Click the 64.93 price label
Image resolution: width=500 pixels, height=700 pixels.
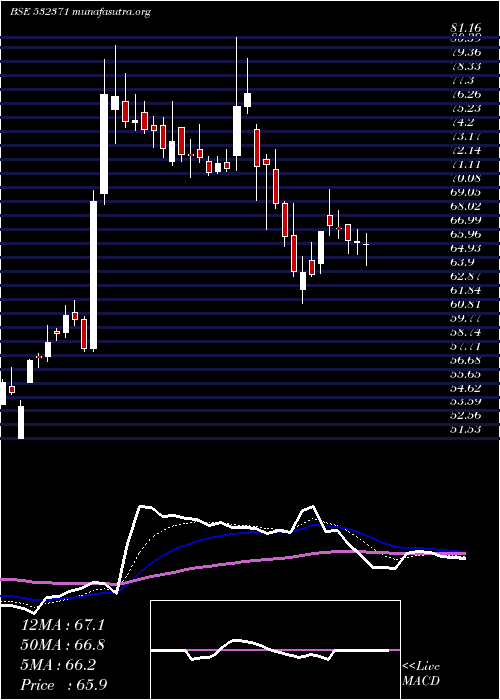(x=466, y=248)
